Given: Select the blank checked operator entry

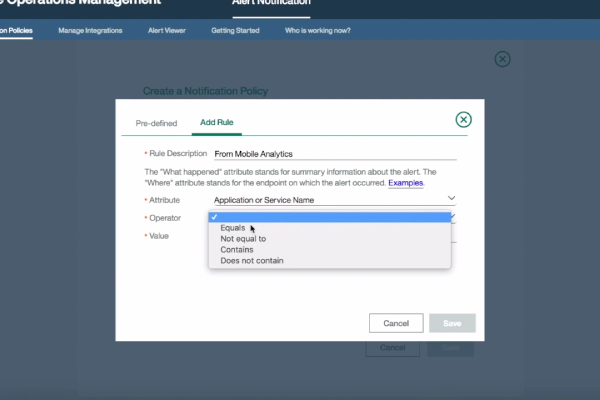Looking at the screenshot, I should tap(329, 217).
